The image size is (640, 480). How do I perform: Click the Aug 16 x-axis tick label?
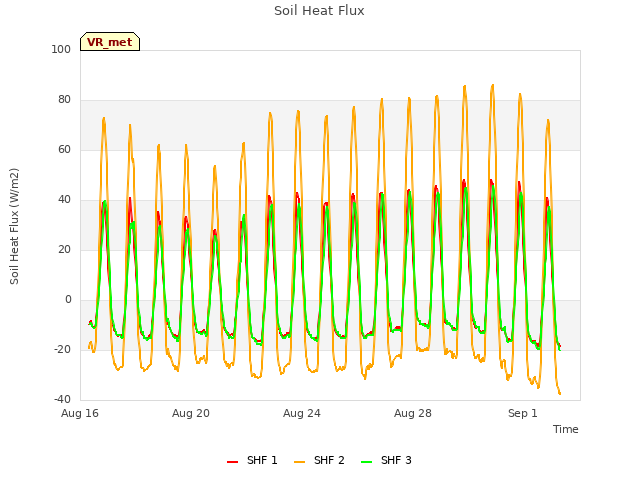coord(80,413)
